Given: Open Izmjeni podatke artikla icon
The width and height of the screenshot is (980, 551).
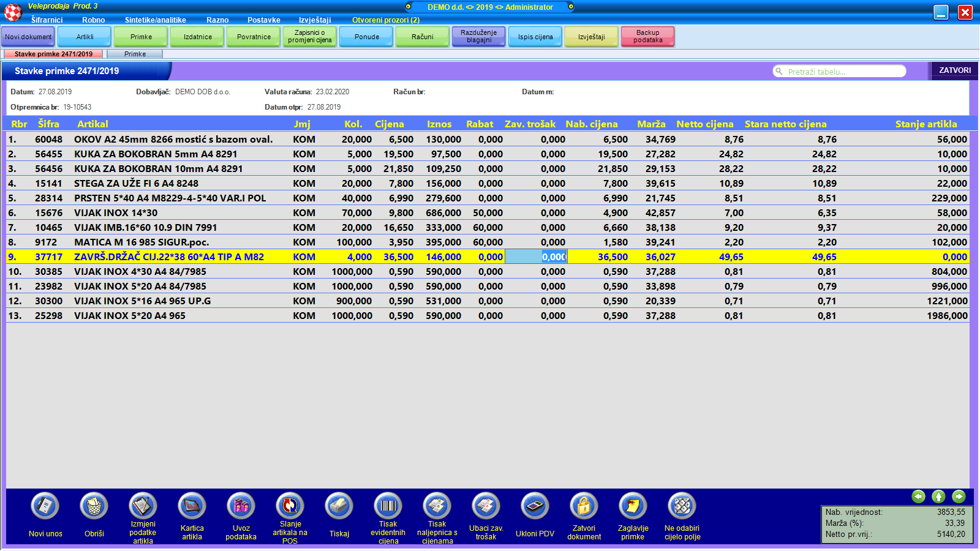Looking at the screenshot, I should [143, 506].
